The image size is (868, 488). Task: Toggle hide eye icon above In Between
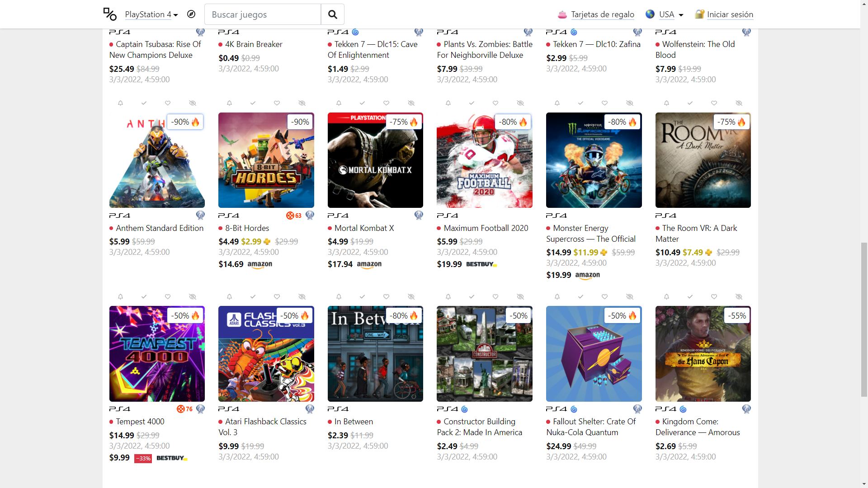411,297
